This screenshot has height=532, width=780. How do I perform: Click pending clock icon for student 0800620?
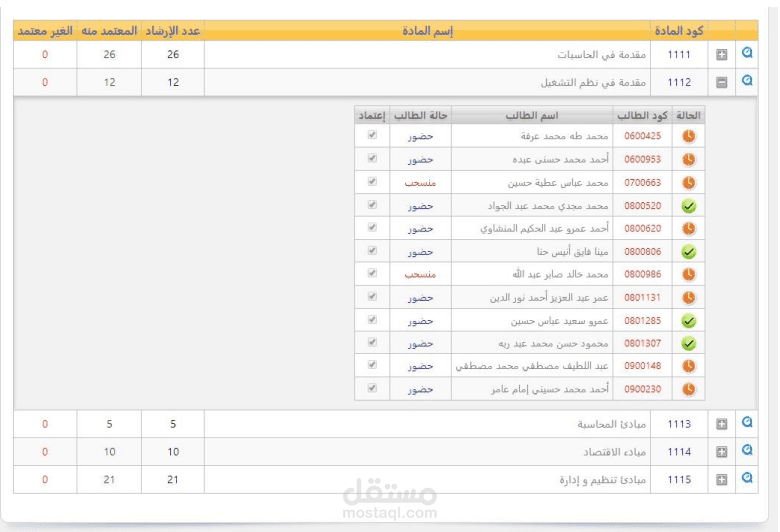coord(688,228)
